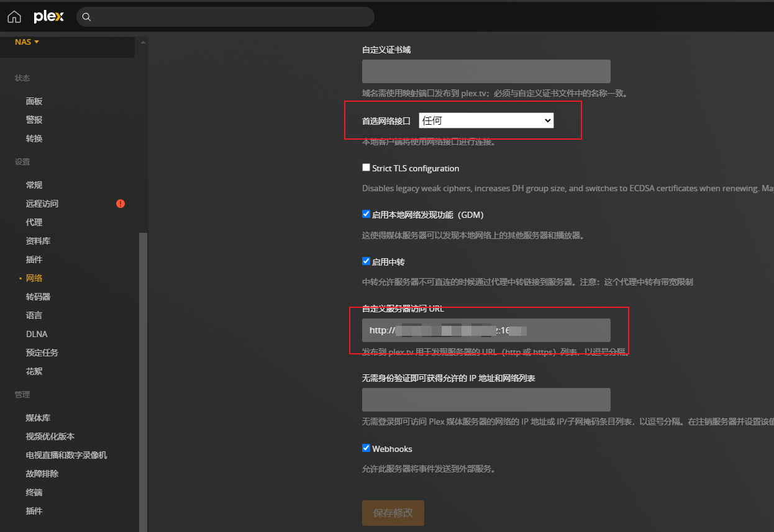Open 媒体库 management page
This screenshot has height=532, width=774.
38,418
